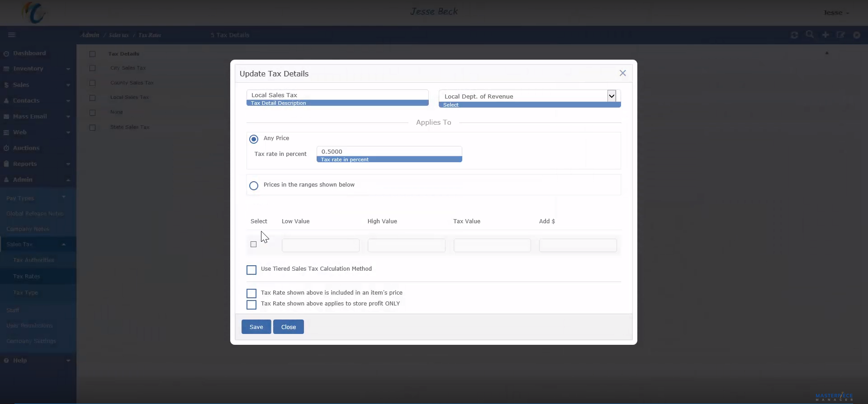Click the plus (add) icon in the toolbar

[825, 35]
